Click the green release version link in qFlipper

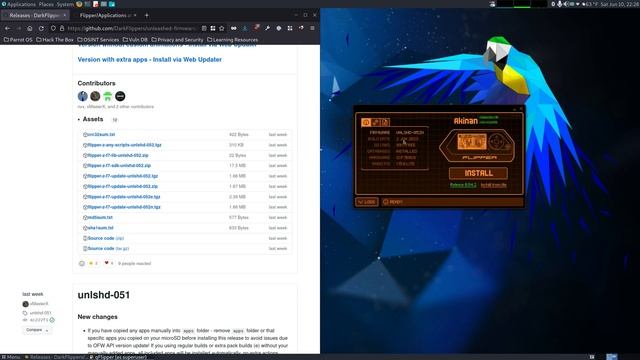(463, 185)
